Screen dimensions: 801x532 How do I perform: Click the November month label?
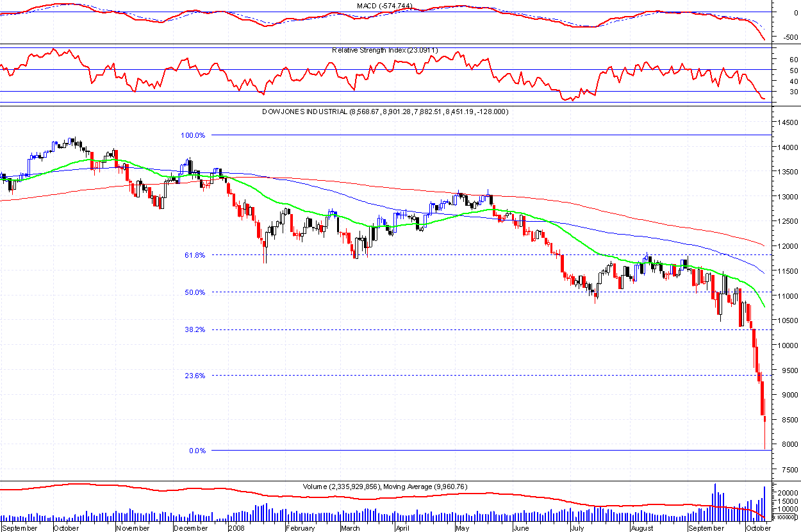point(133,528)
